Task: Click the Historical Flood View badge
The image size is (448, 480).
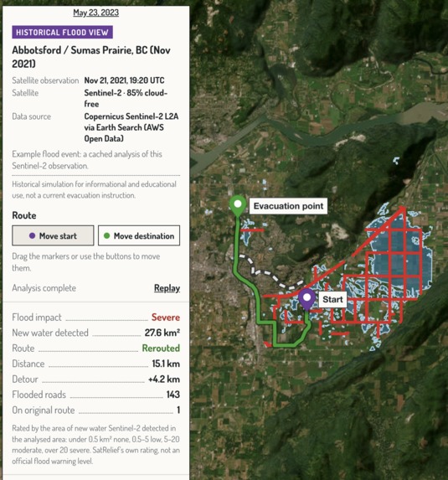Action: point(63,33)
